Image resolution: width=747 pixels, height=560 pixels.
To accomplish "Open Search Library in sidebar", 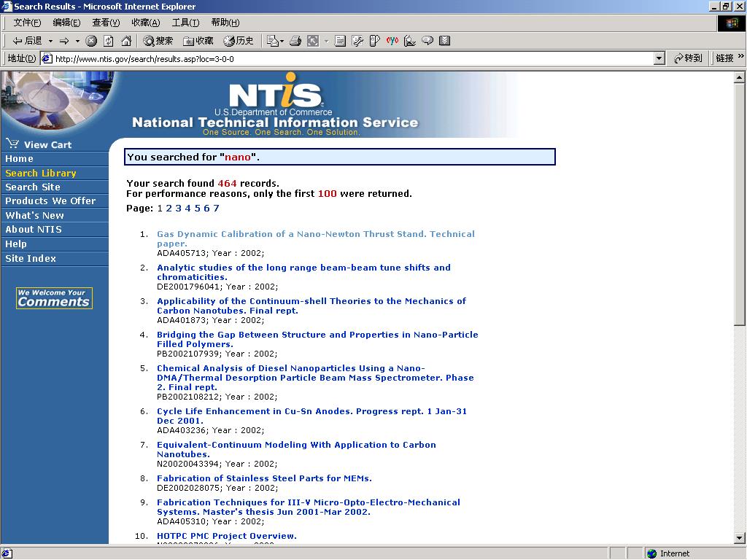I will pyautogui.click(x=41, y=174).
